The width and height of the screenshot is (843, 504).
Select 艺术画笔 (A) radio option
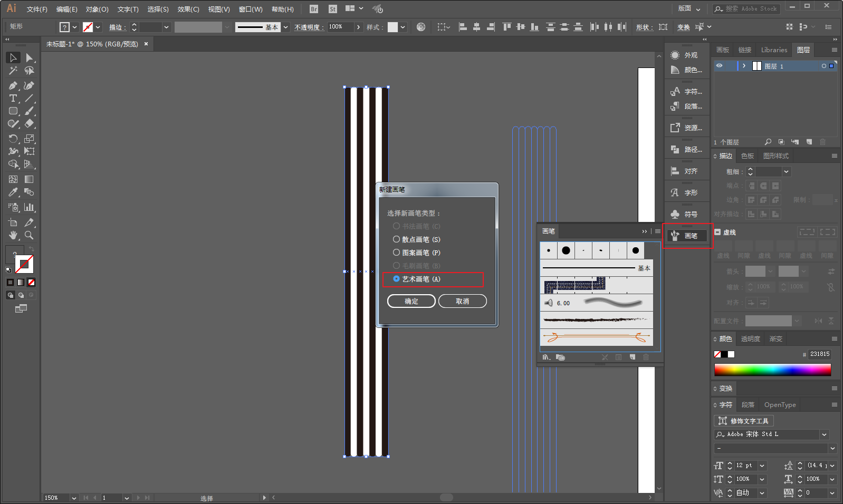point(417,279)
